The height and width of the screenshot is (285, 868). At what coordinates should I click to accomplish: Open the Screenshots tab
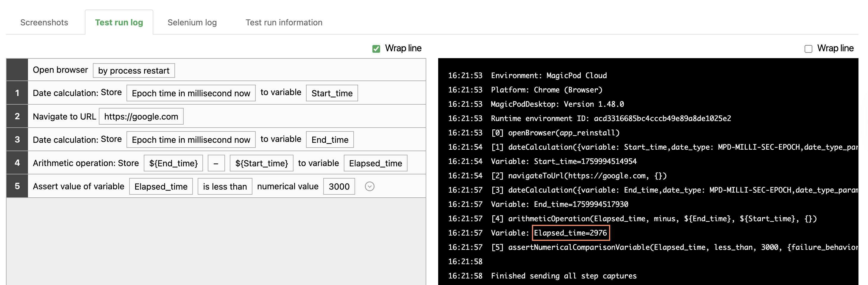44,22
